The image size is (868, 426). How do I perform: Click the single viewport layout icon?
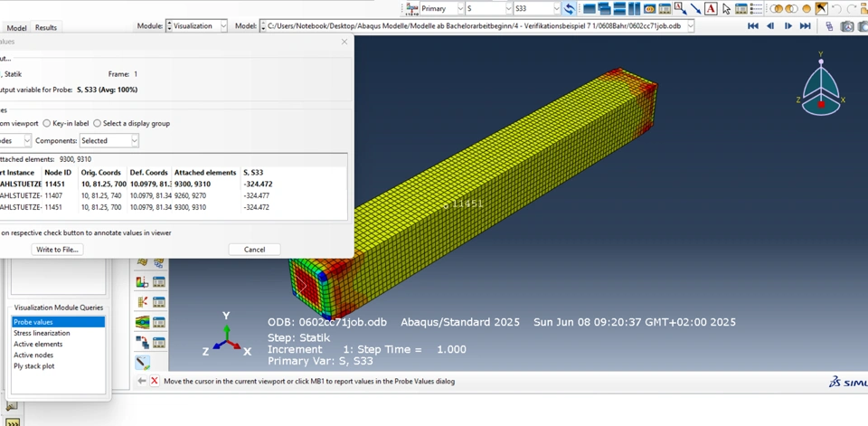click(x=590, y=9)
